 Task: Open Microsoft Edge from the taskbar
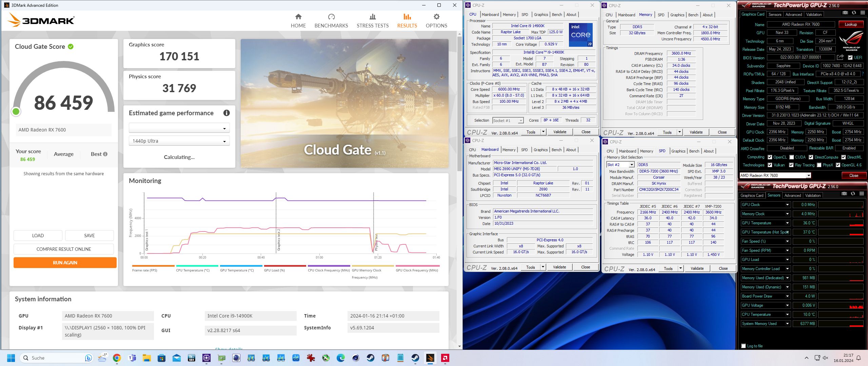point(341,358)
